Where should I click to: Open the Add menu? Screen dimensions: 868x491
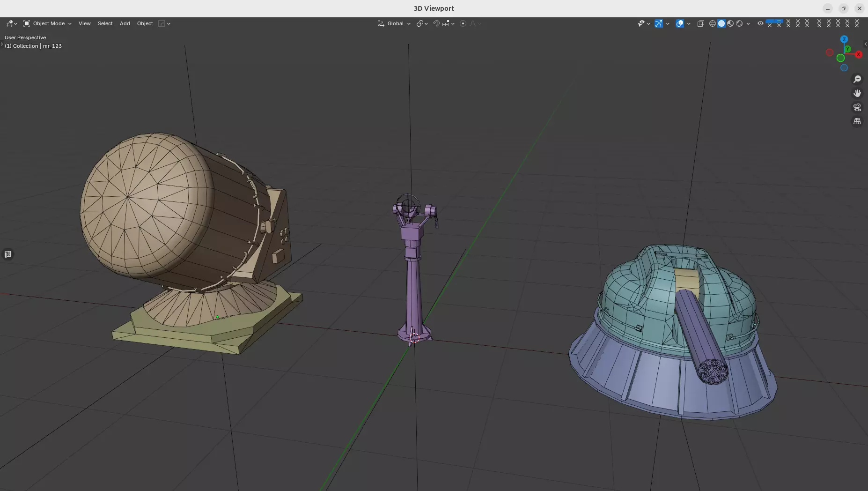pos(125,23)
